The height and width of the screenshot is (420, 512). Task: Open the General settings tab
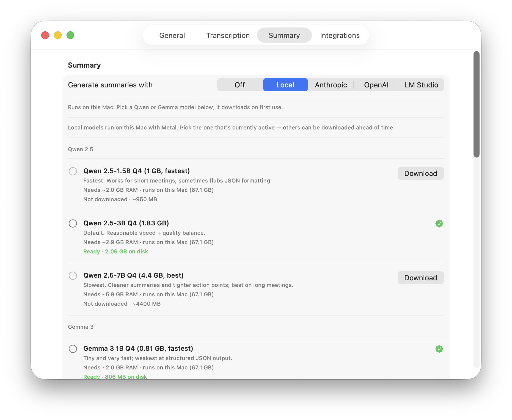tap(172, 35)
